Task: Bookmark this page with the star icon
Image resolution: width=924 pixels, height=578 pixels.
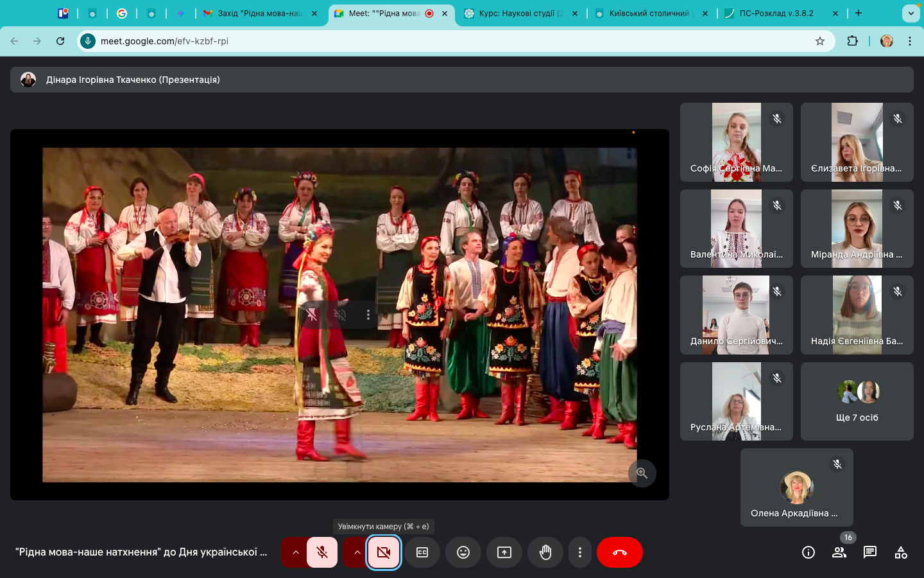Action: (820, 41)
